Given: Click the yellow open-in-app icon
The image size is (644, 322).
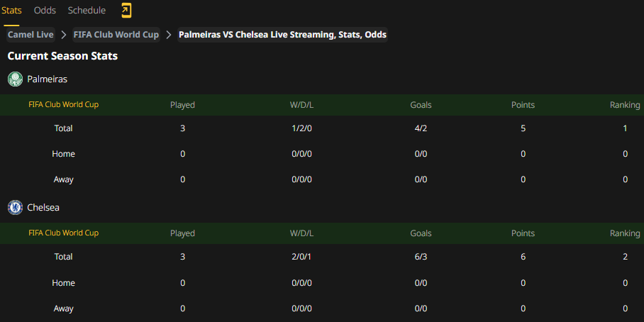Looking at the screenshot, I should (x=126, y=11).
